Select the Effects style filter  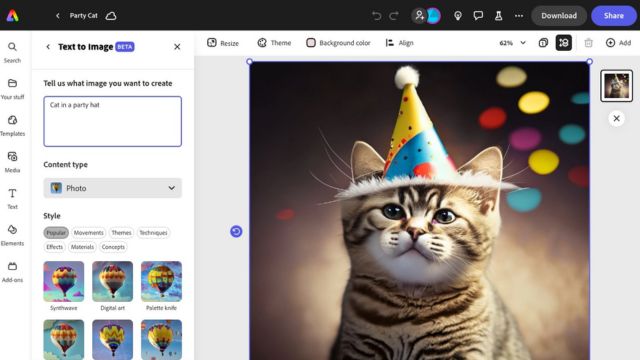54,247
